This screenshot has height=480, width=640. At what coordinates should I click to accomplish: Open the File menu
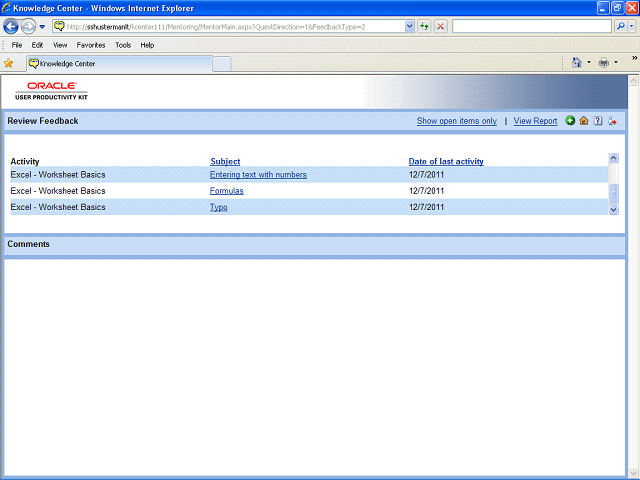tap(17, 45)
